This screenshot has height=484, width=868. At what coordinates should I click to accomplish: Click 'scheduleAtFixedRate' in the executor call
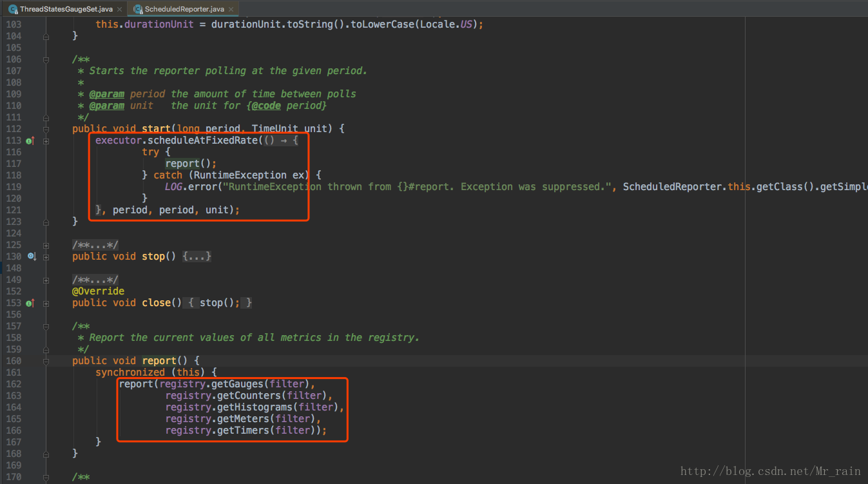click(x=203, y=140)
